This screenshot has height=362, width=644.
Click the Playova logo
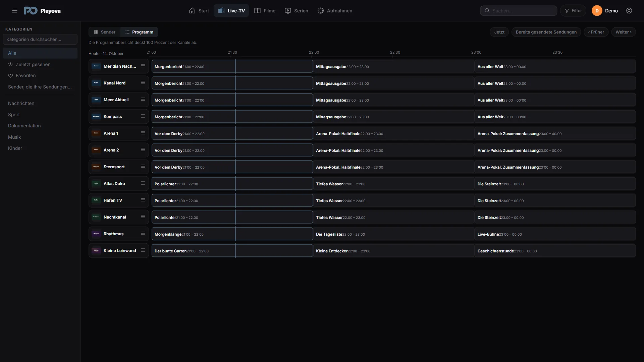coord(42,11)
